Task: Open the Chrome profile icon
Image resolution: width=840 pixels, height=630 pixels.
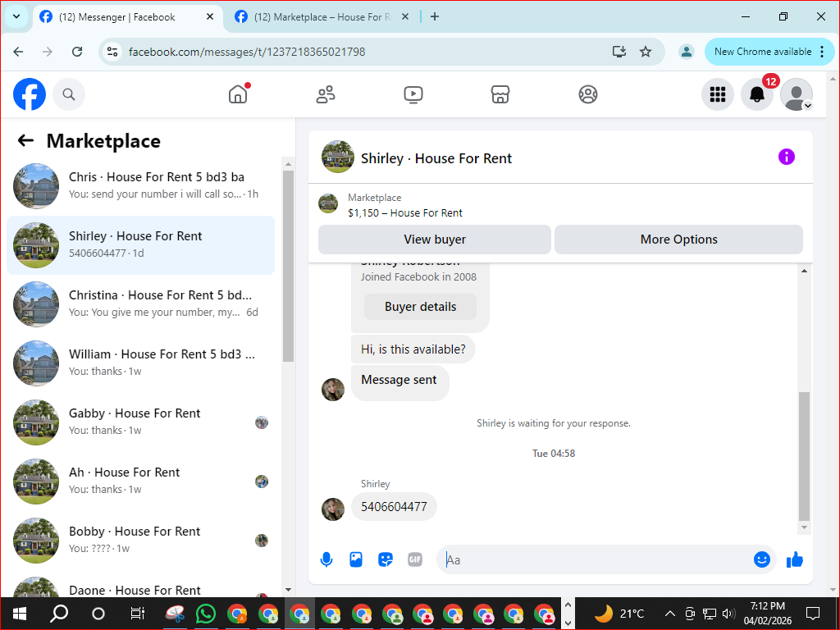Action: 687,52
